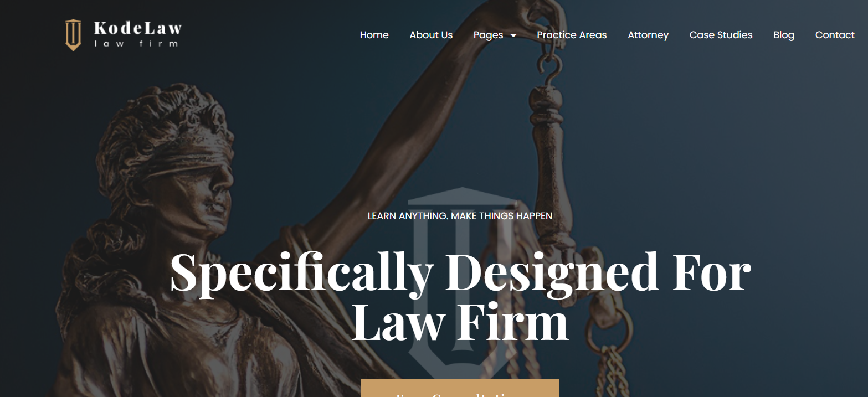Go to the Contact page

coord(835,35)
